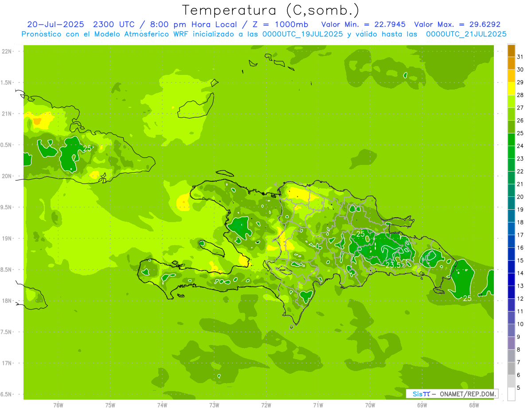Click the '31' value on the color scale
Image resolution: width=532 pixels, height=411 pixels.
pos(520,57)
